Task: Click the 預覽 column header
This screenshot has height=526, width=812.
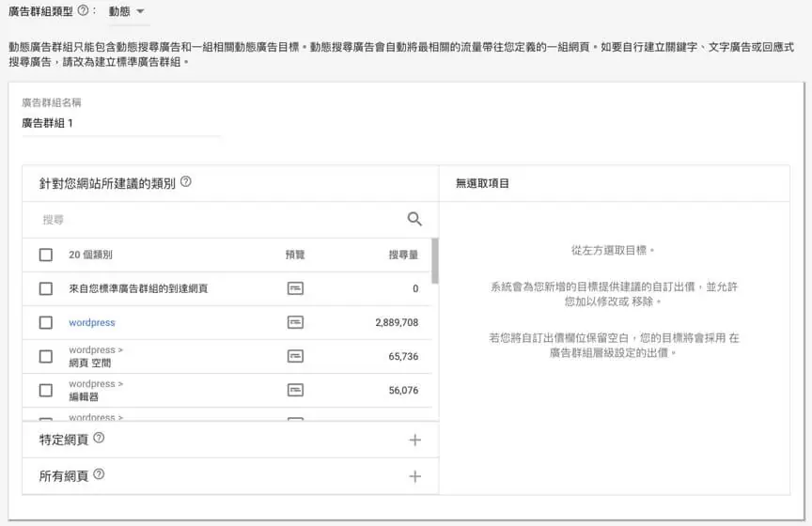Action: click(x=295, y=255)
